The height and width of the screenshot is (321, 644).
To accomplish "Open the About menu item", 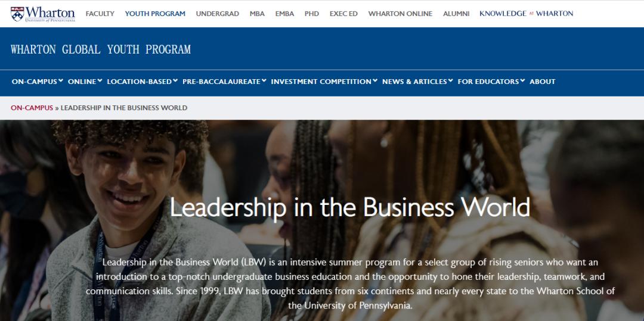I will (542, 82).
